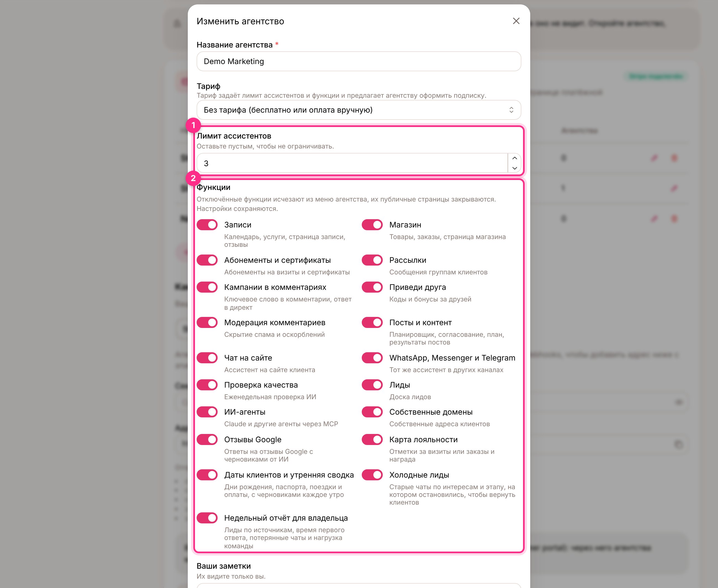Disable Отзывы Google switch
The width and height of the screenshot is (718, 588).
point(207,440)
